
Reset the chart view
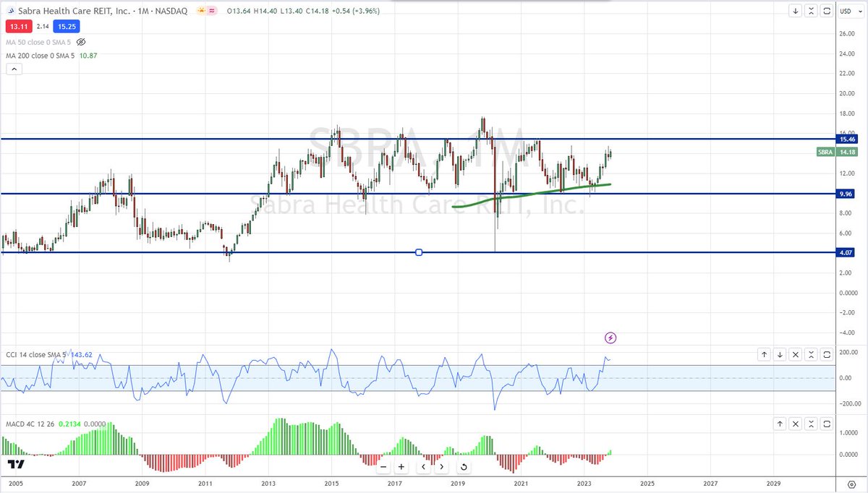pyautogui.click(x=464, y=467)
